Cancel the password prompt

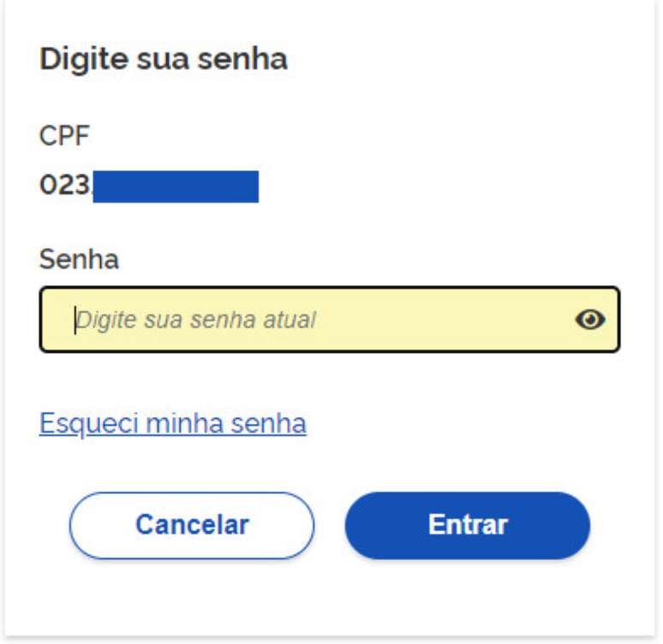pos(192,525)
